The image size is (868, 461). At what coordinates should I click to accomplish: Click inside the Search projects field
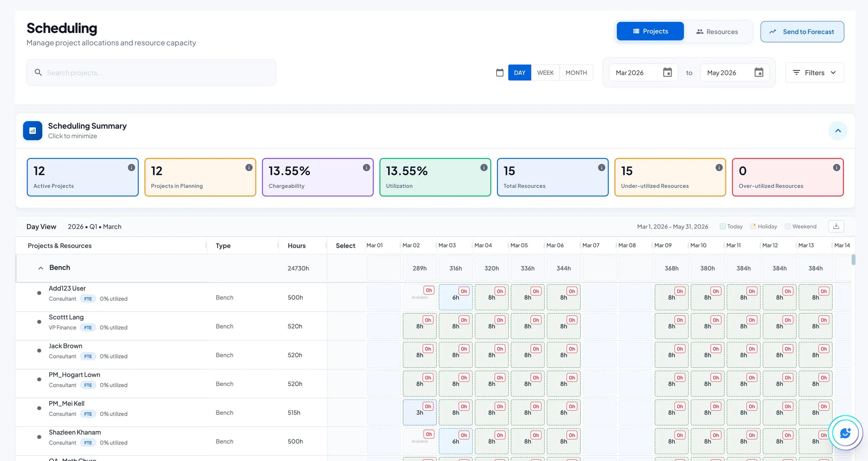point(145,72)
